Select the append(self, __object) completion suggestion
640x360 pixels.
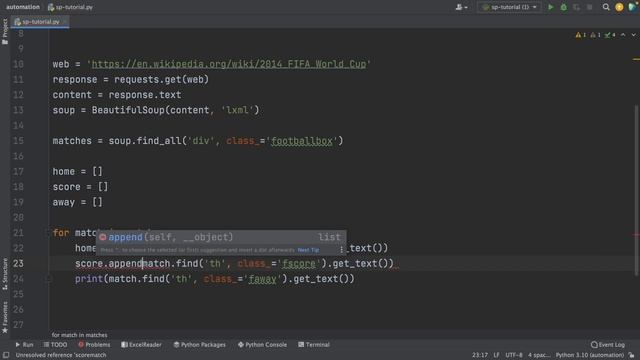click(221, 237)
